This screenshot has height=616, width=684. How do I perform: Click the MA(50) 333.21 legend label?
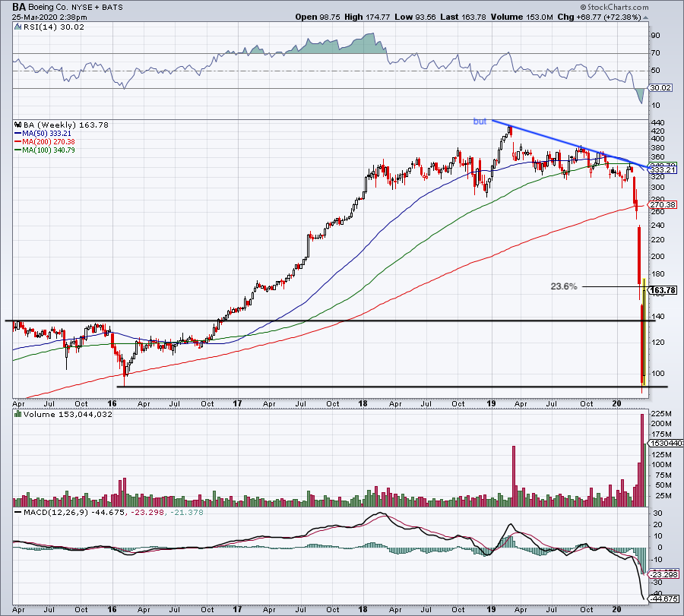click(x=46, y=134)
